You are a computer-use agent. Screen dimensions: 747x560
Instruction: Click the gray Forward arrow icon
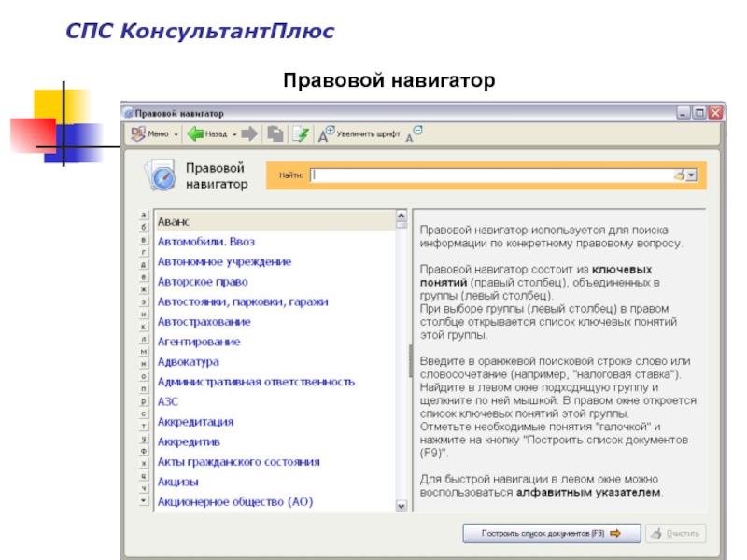coord(249,133)
